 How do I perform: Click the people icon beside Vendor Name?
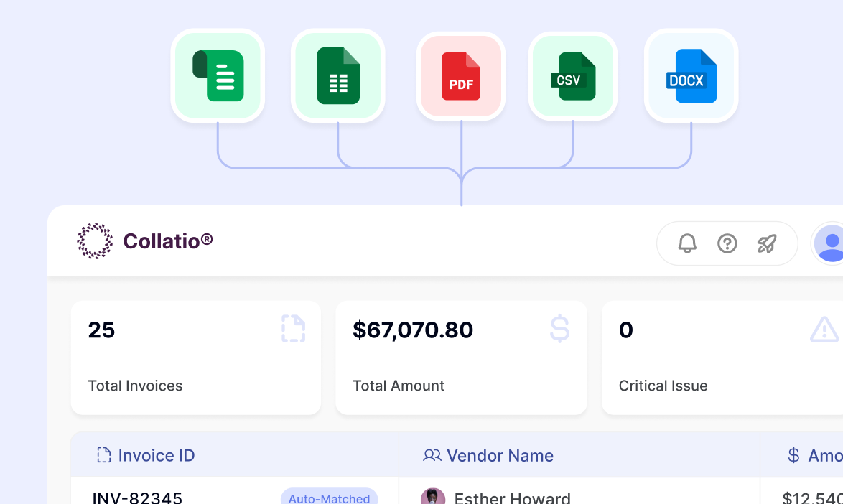(432, 456)
